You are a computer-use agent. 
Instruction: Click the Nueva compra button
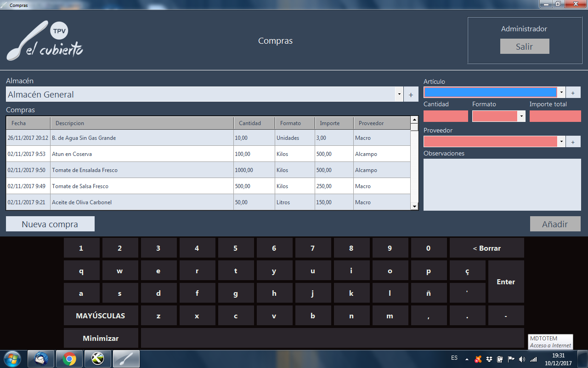pyautogui.click(x=50, y=224)
